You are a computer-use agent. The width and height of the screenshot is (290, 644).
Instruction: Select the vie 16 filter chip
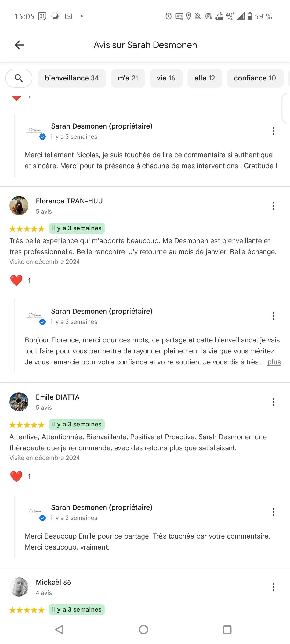pyautogui.click(x=166, y=78)
